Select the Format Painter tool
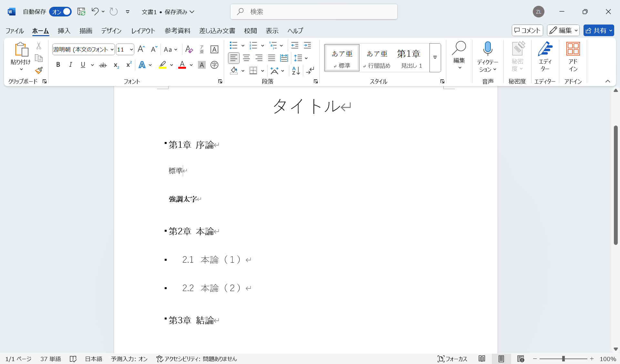Image resolution: width=620 pixels, height=364 pixels. [x=39, y=70]
